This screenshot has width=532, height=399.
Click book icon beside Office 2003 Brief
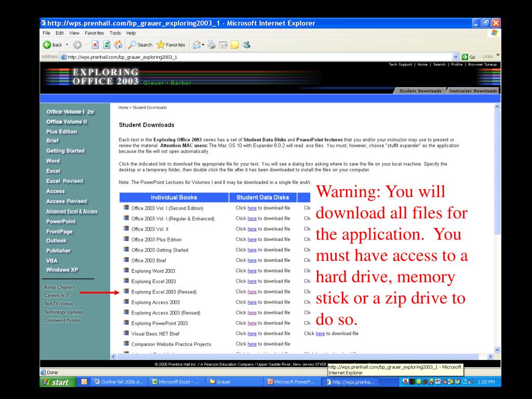[126, 260]
